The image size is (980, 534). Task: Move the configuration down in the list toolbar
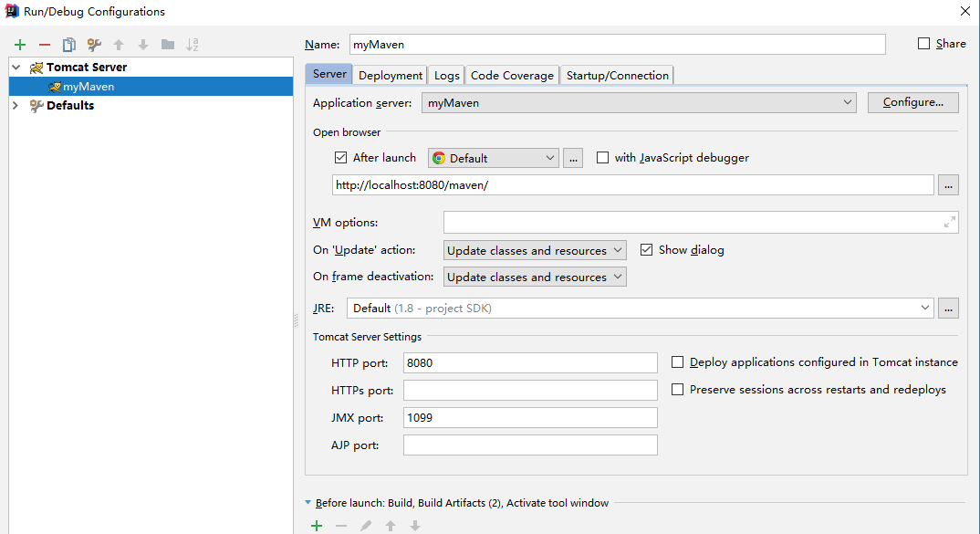click(143, 45)
